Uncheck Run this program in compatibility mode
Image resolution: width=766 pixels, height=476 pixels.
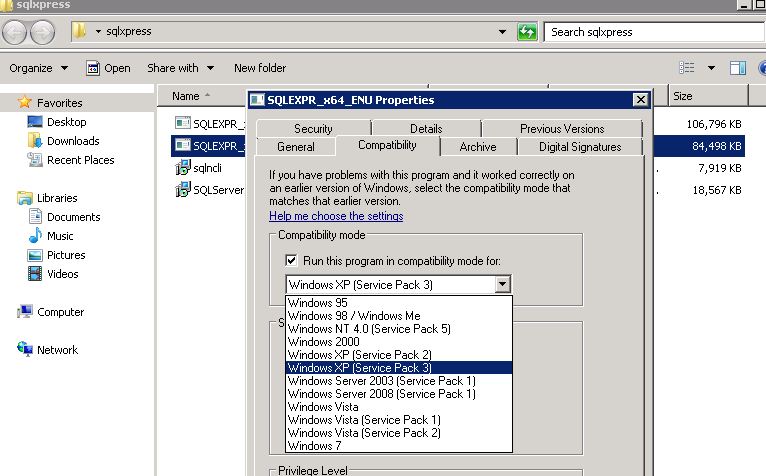tap(291, 260)
